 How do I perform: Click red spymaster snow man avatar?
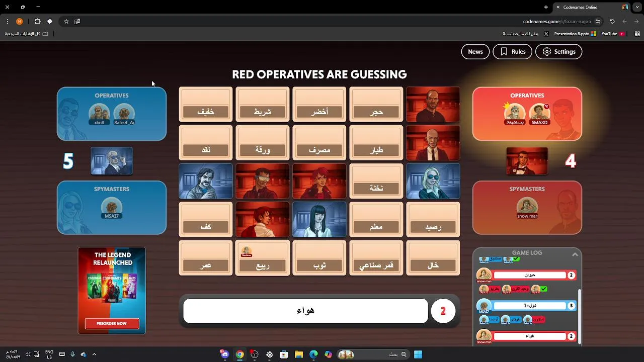click(527, 207)
